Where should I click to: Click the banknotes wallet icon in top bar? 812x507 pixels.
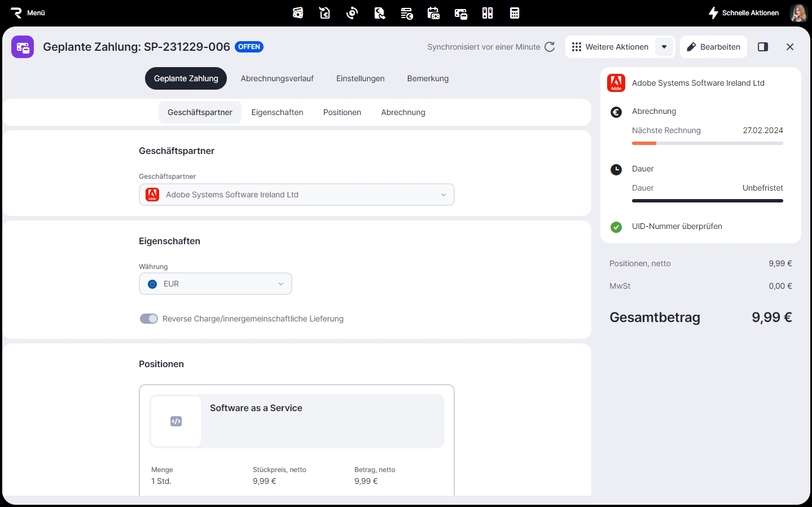(x=298, y=13)
